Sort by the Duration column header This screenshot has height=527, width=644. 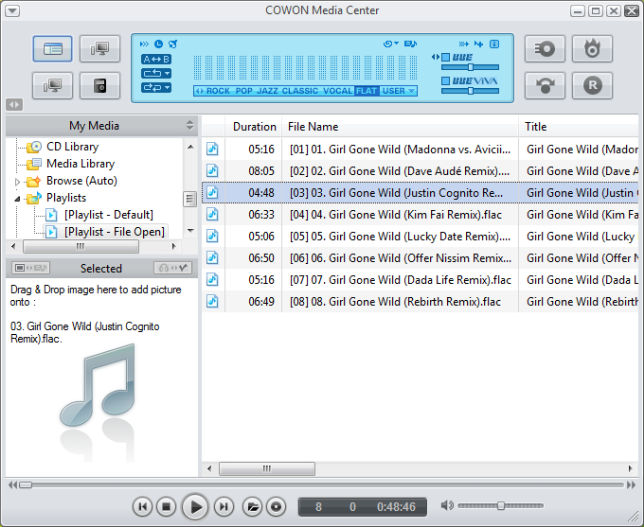tap(254, 127)
